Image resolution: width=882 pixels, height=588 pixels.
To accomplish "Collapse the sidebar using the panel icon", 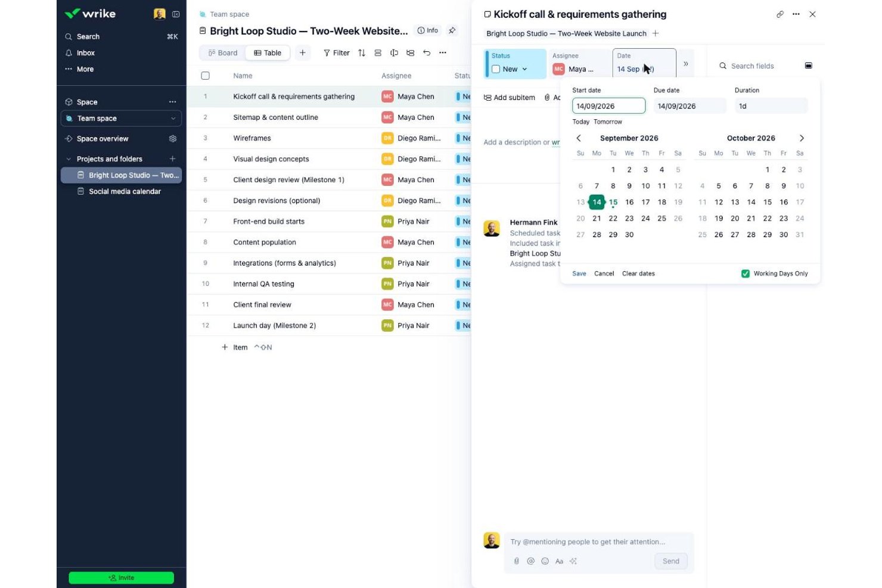I will point(176,14).
